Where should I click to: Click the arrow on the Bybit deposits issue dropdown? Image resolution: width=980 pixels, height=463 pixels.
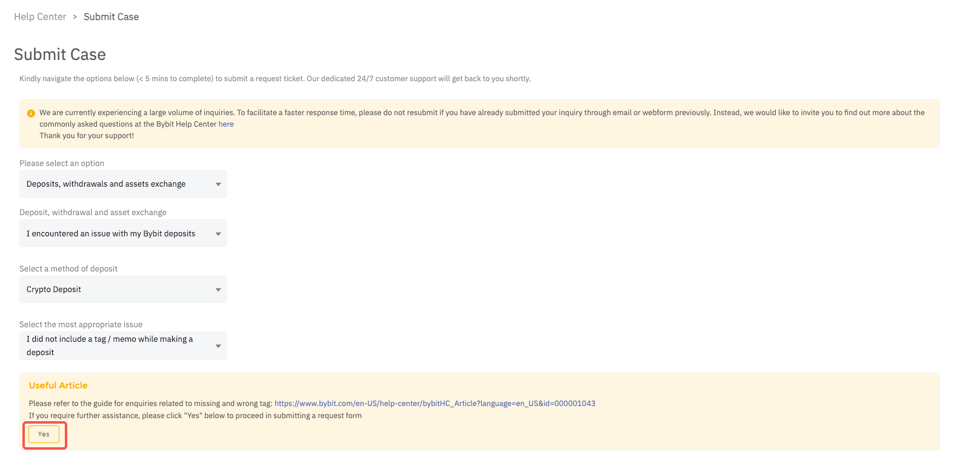(x=218, y=234)
